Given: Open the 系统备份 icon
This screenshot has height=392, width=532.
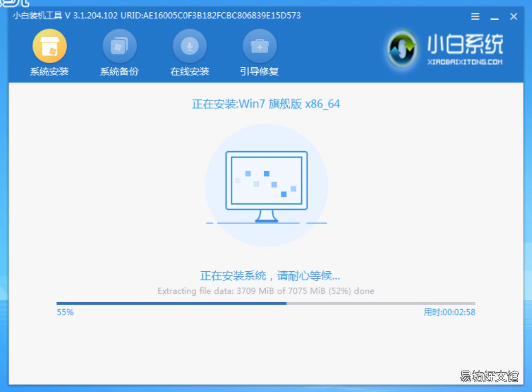Looking at the screenshot, I should tap(120, 46).
